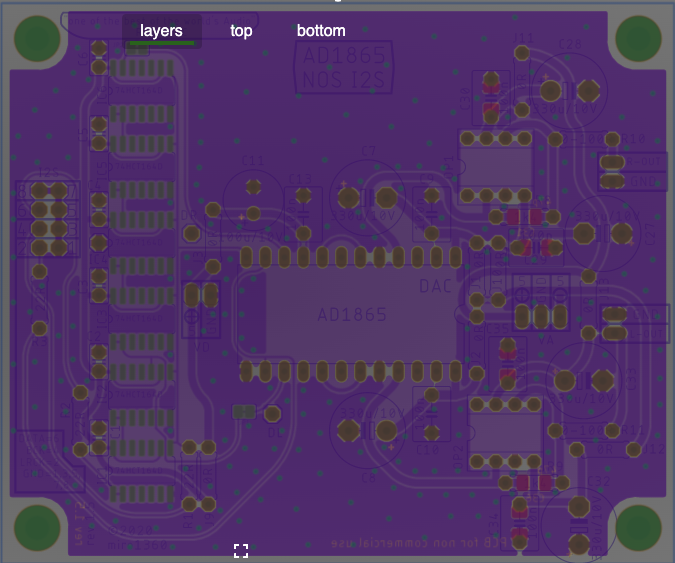
Task: Click the R10 resistor label
Action: coord(633,139)
